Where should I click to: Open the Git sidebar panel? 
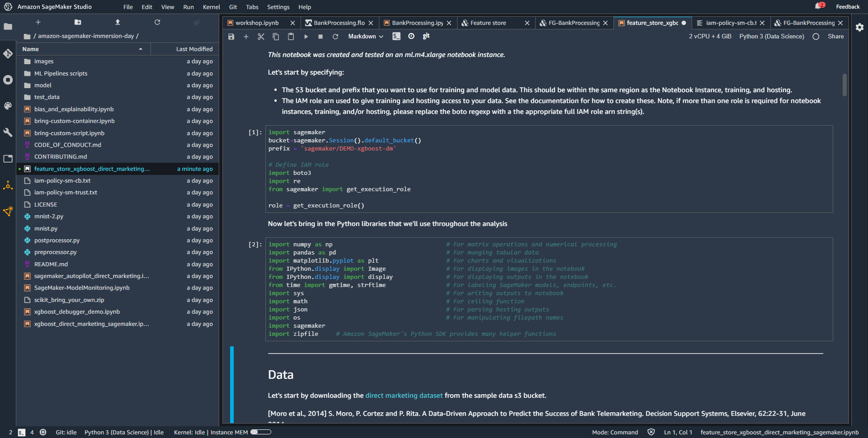(x=8, y=53)
